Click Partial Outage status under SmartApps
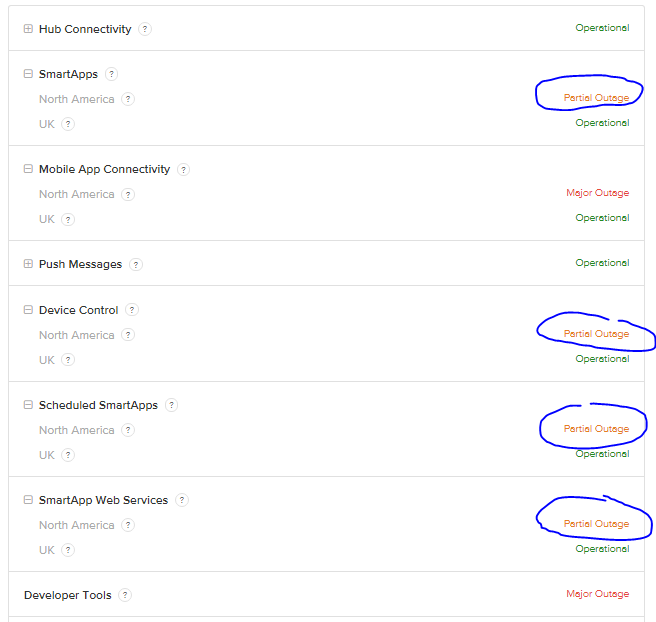 [596, 98]
